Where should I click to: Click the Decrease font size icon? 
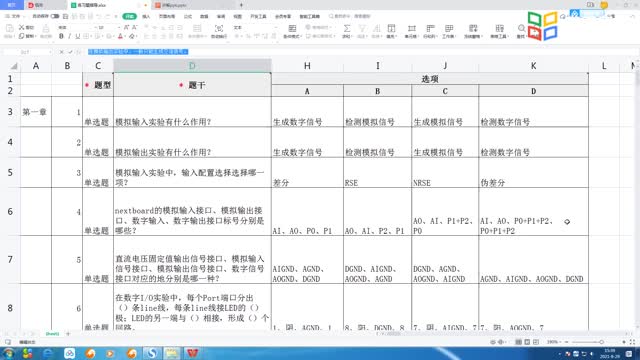click(134, 27)
